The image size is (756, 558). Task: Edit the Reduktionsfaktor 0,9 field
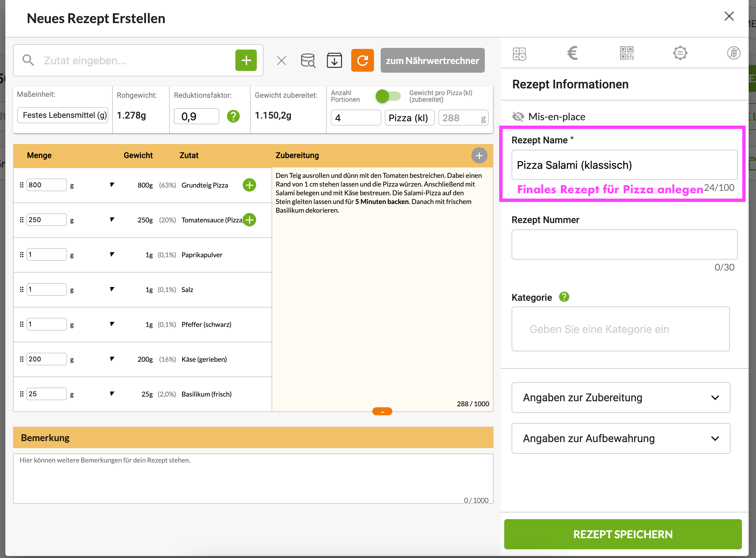pos(196,117)
